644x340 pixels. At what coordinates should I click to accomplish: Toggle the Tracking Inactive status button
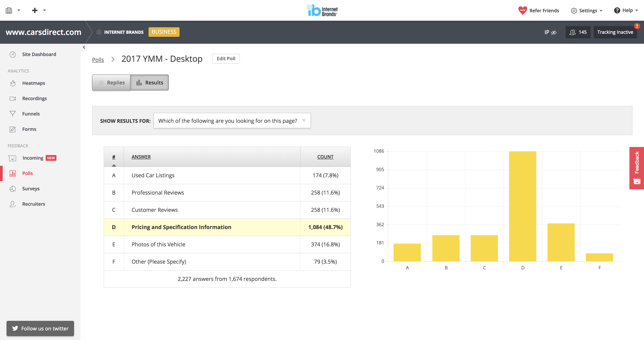coord(615,32)
